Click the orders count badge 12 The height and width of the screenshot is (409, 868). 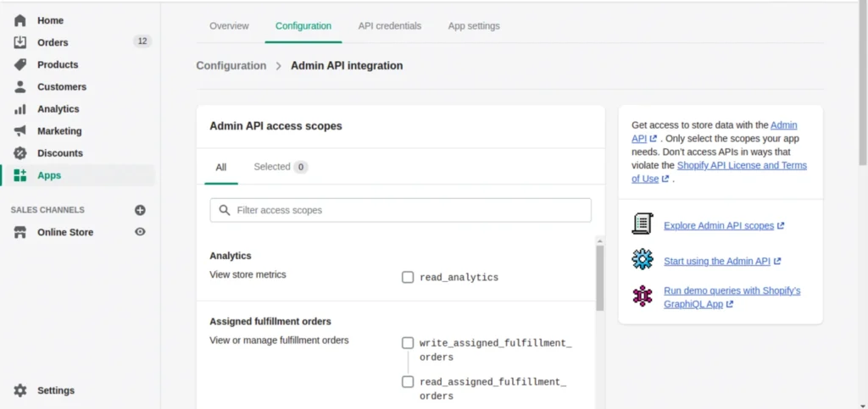click(x=142, y=41)
